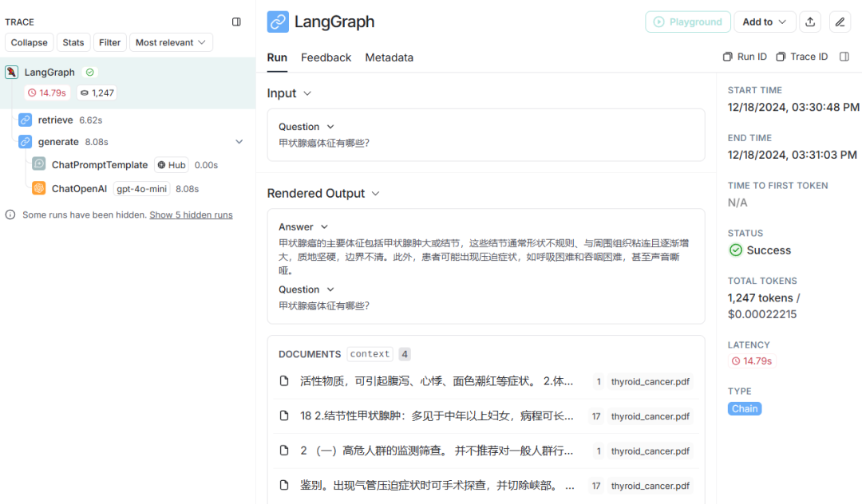Screen dimensions: 862x504
Task: Switch to the Feedback tab
Action: [x=326, y=57]
